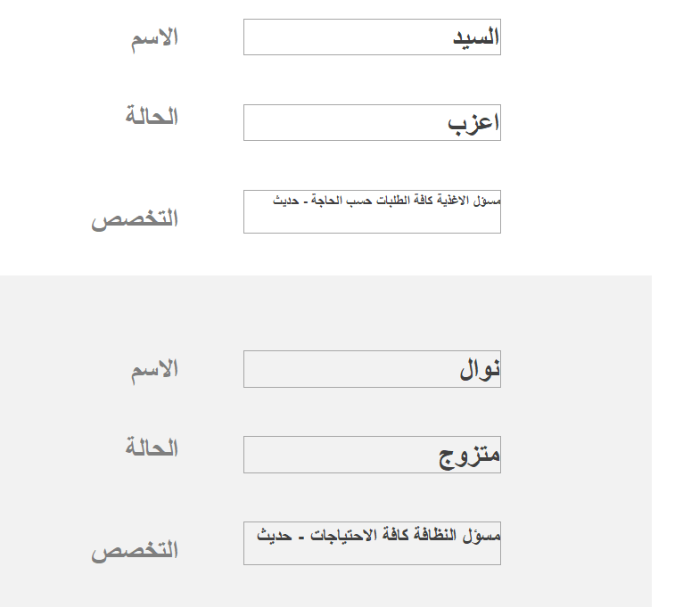Click the word كافة in النظافة textarea

pyautogui.click(x=394, y=535)
